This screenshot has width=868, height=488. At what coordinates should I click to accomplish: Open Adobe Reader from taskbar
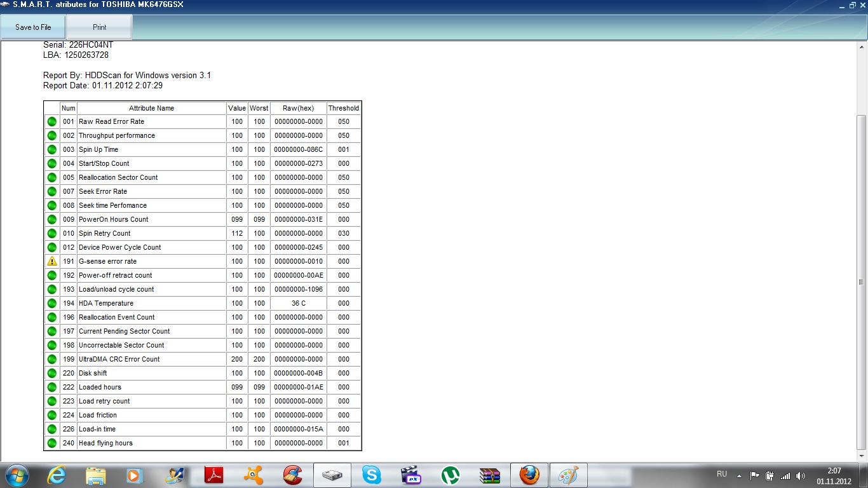(x=214, y=475)
